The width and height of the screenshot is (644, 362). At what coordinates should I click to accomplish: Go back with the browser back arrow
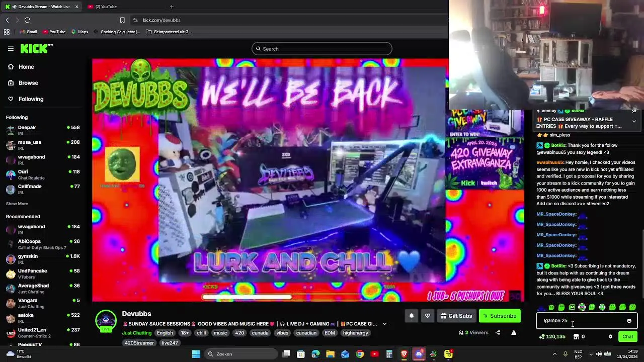tap(7, 20)
